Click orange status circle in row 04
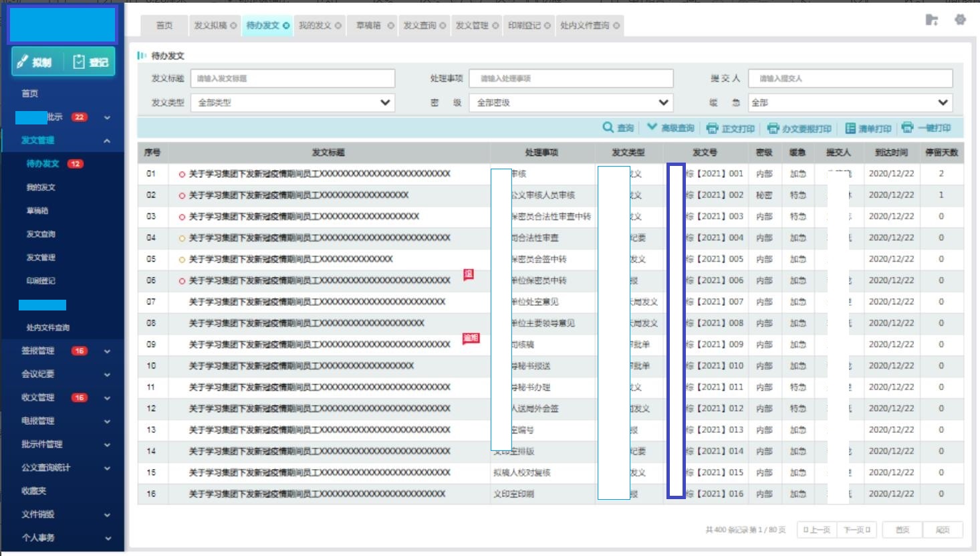980x556 pixels. pos(182,238)
